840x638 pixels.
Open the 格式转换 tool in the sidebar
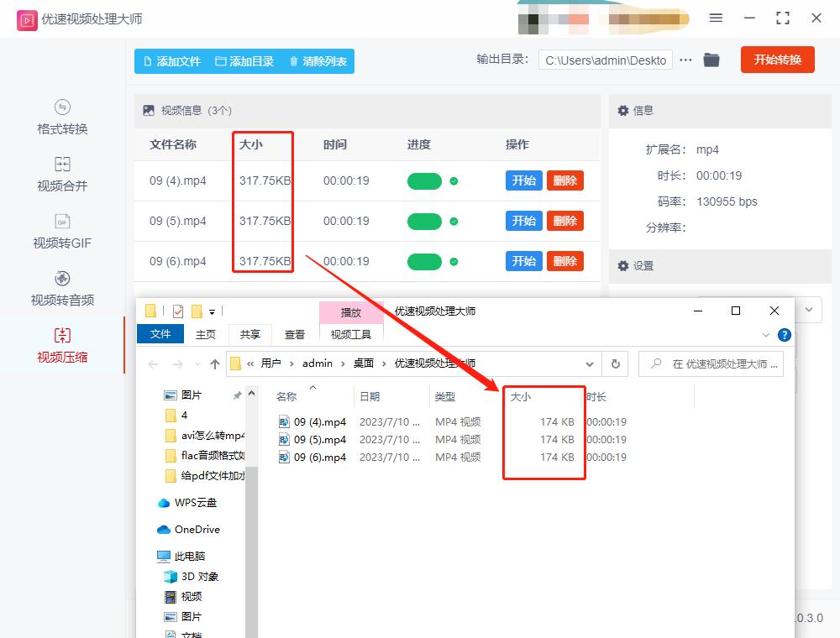coord(63,118)
